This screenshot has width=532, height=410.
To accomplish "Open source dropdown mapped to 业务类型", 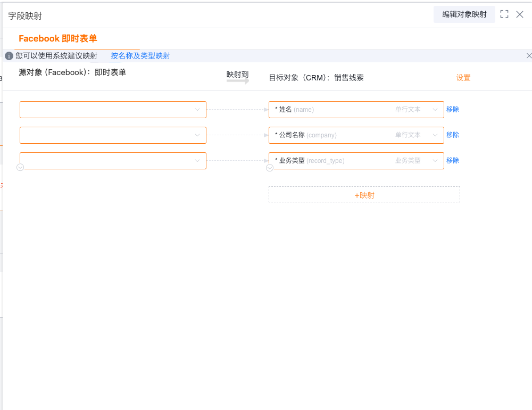I will click(x=113, y=161).
